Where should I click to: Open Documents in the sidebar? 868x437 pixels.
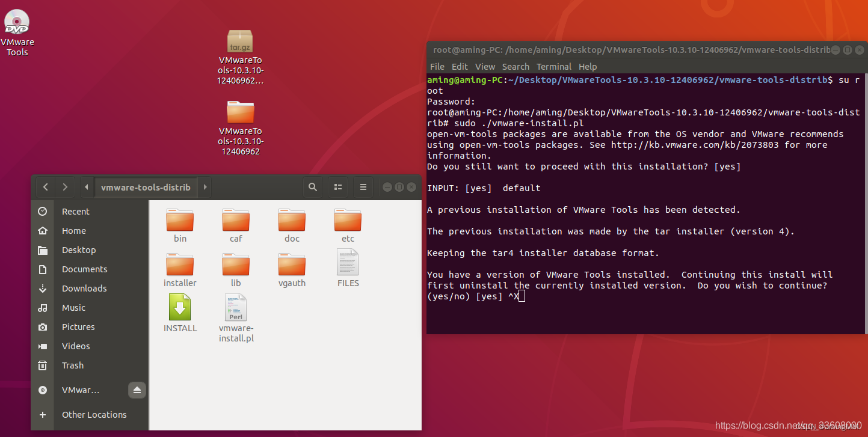pos(90,269)
